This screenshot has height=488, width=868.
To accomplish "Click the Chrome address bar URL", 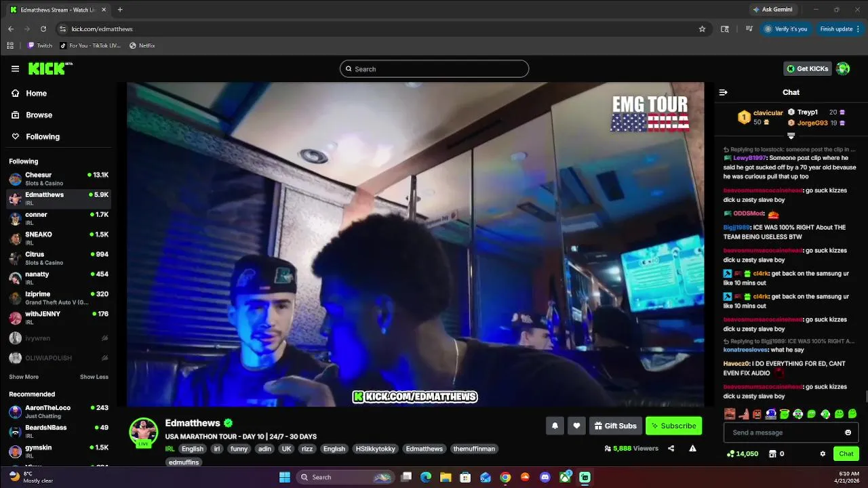I will [x=102, y=29].
